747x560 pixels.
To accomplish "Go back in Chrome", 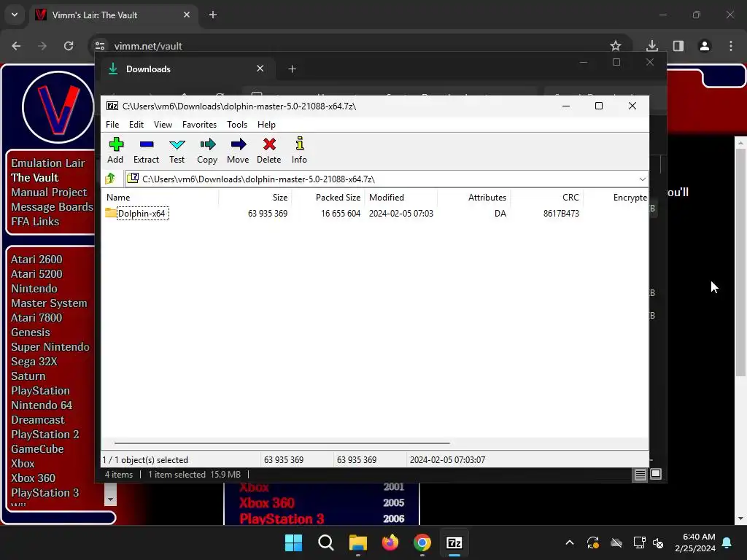I will [16, 46].
